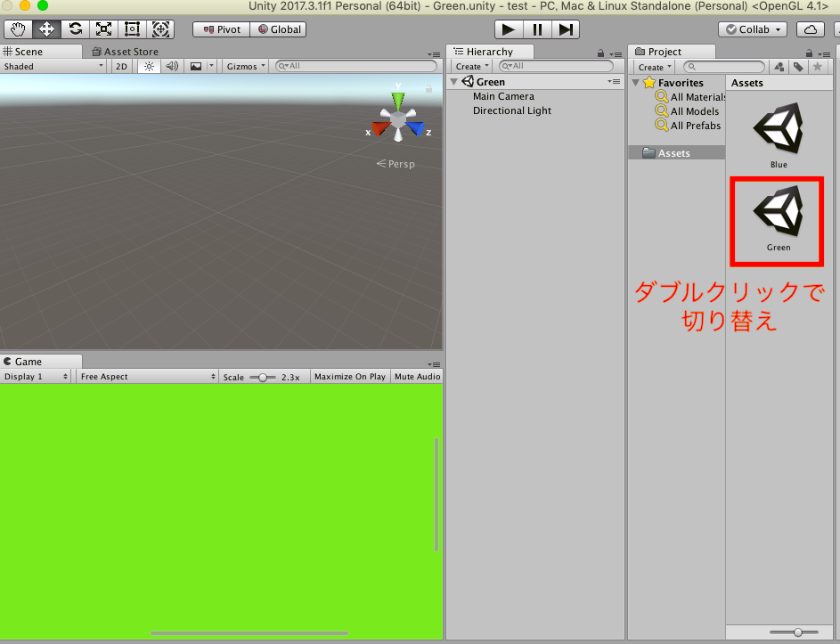Select All Models favorite search
The height and width of the screenshot is (644, 840).
(688, 111)
